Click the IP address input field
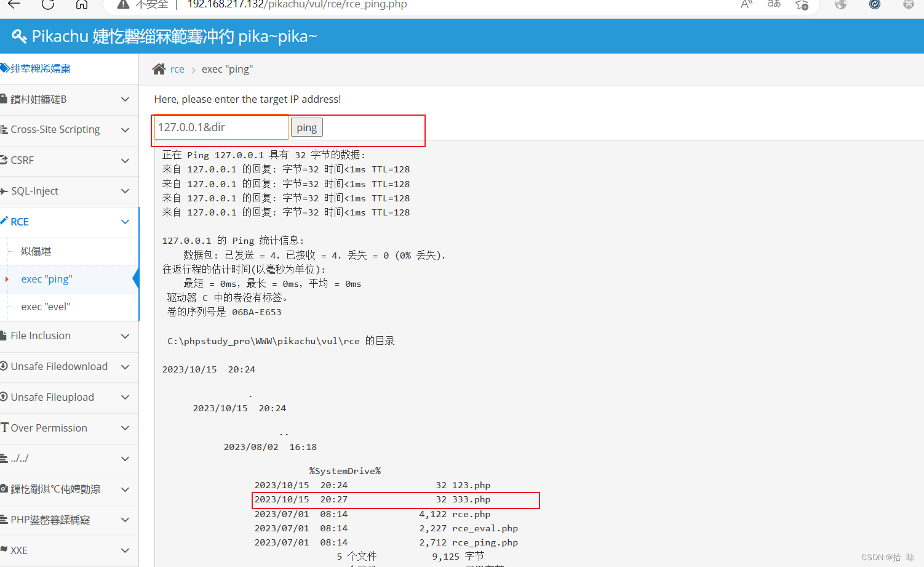Viewport: 924px width, 567px height. point(220,127)
